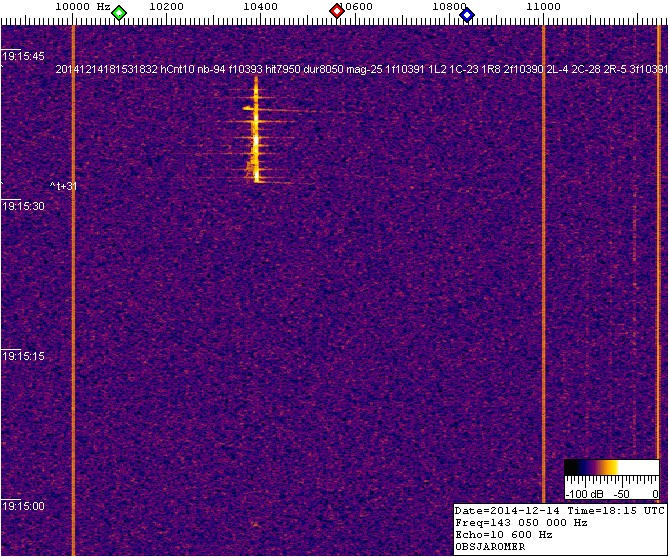The image size is (669, 557).
Task: Click the 10200 frequency axis label
Action: 165,7
